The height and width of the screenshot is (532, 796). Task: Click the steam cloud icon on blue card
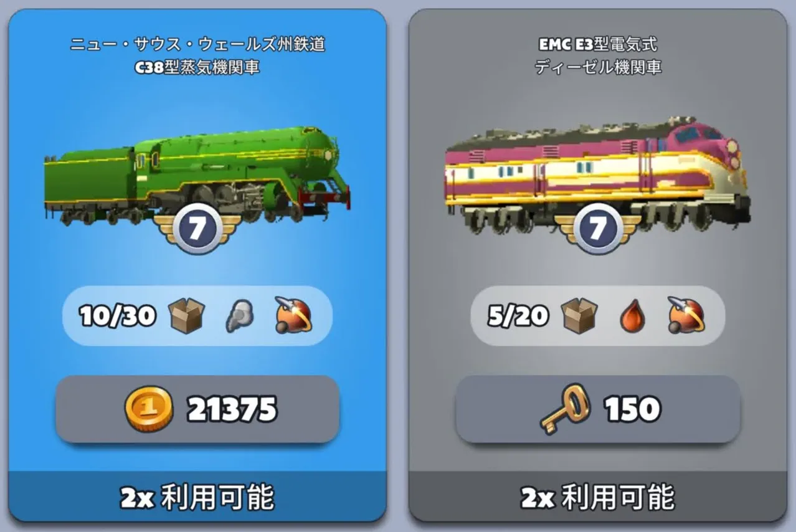coord(239,316)
